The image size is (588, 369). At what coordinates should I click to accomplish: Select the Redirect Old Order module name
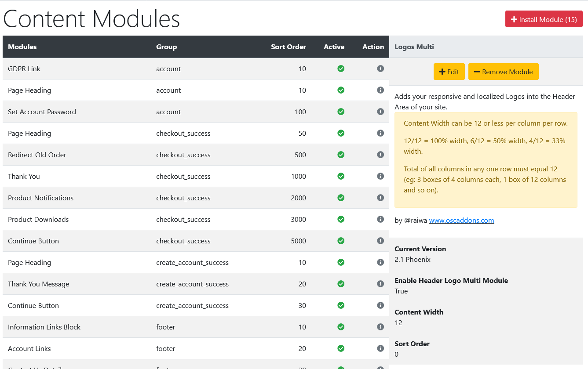click(38, 155)
